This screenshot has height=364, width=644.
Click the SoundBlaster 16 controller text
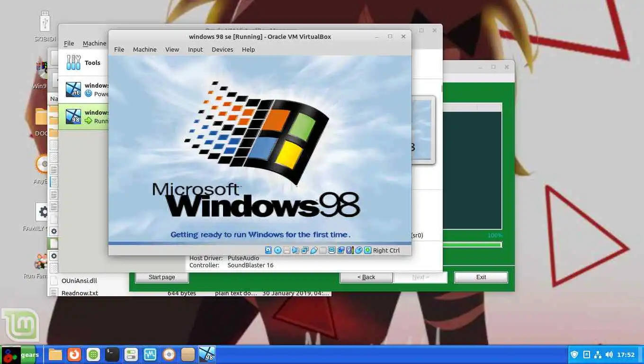250,265
